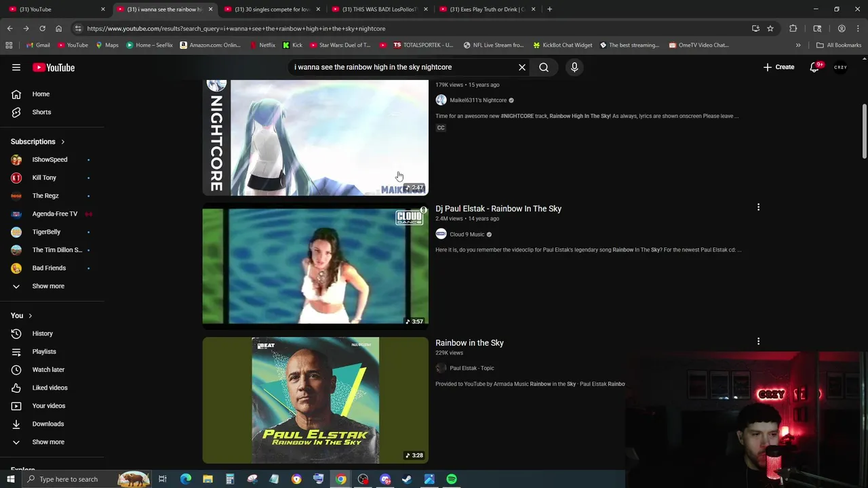Click the YouTube logo
This screenshot has height=488, width=868.
click(54, 67)
